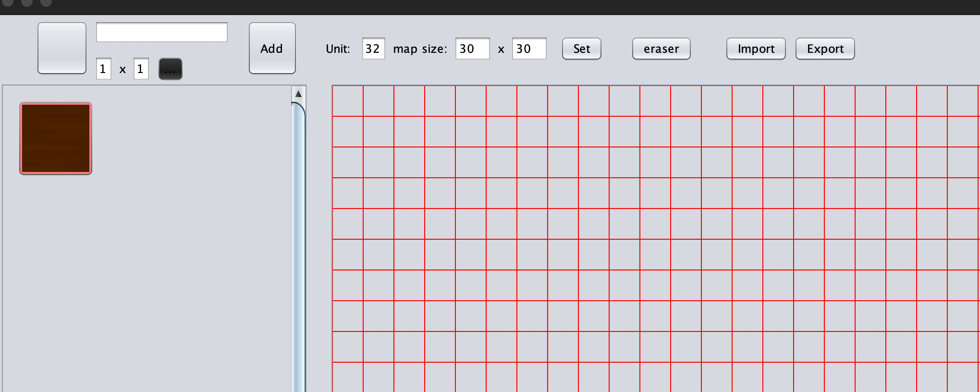Image resolution: width=980 pixels, height=392 pixels.
Task: Focus the tile name text field
Action: point(162,32)
